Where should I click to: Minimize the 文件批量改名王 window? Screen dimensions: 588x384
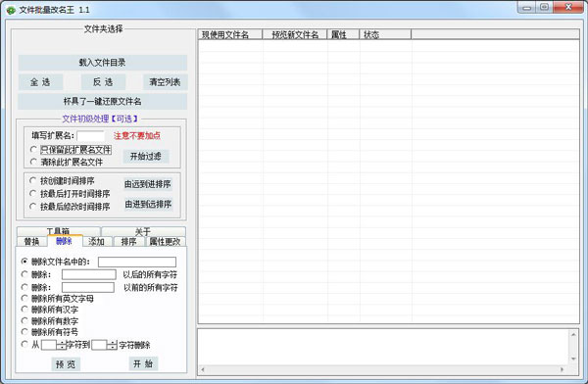526,8
